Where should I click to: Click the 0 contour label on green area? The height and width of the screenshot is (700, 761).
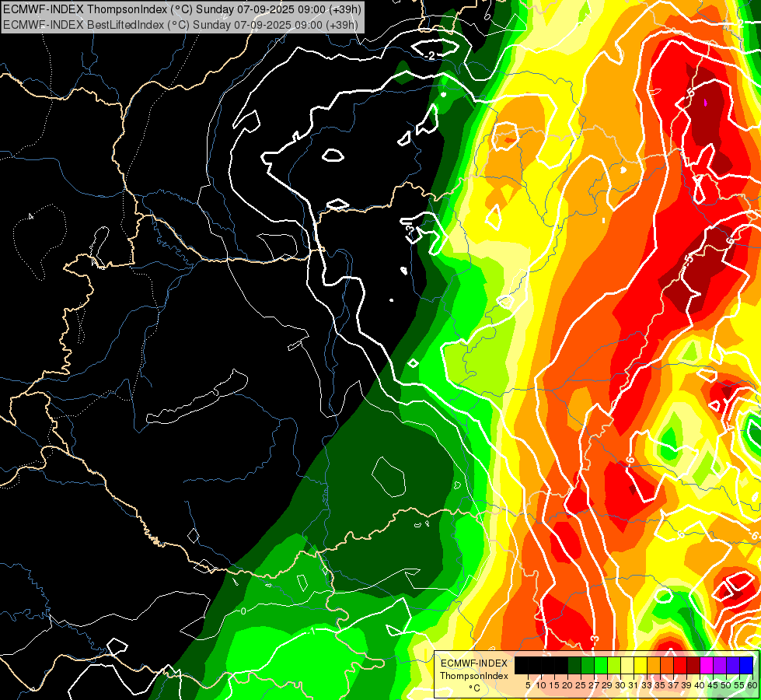pyautogui.click(x=243, y=611)
